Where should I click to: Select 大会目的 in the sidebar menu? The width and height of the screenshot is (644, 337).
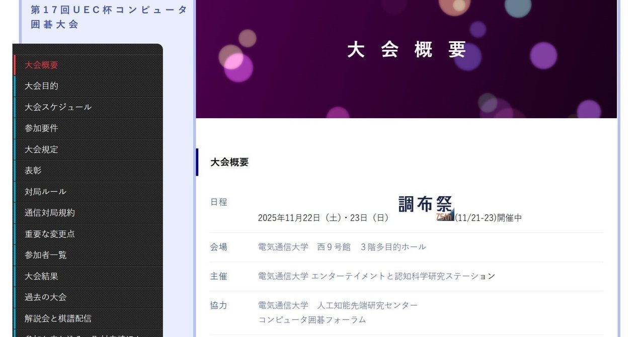point(40,86)
